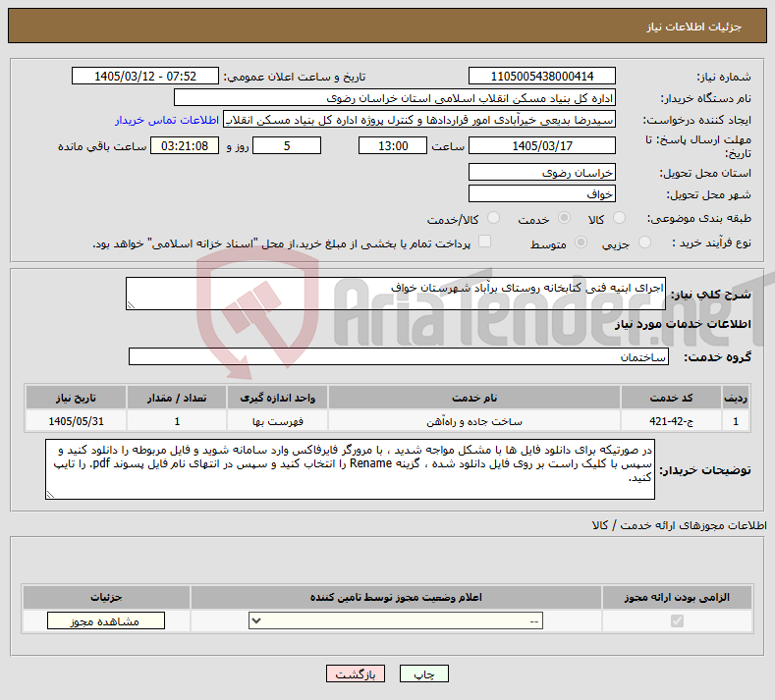Select the کالا/خدمت radio button
Screen dimensions: 775x700
tap(494, 218)
